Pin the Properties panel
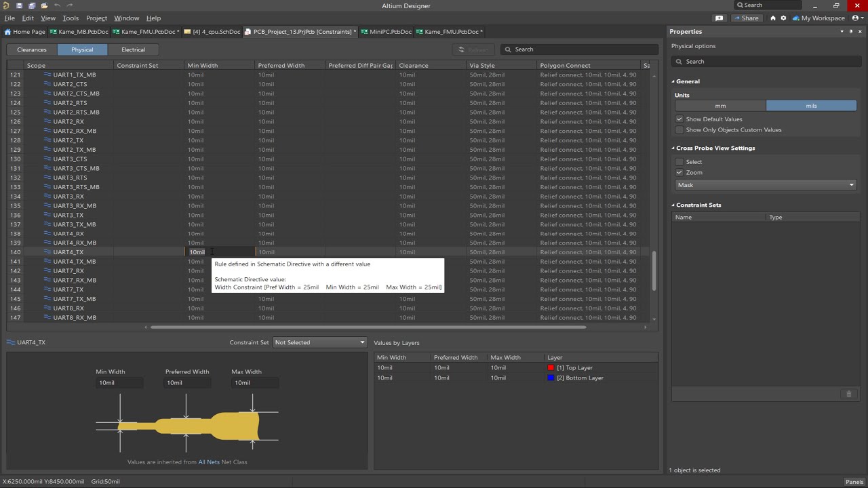 (x=850, y=32)
